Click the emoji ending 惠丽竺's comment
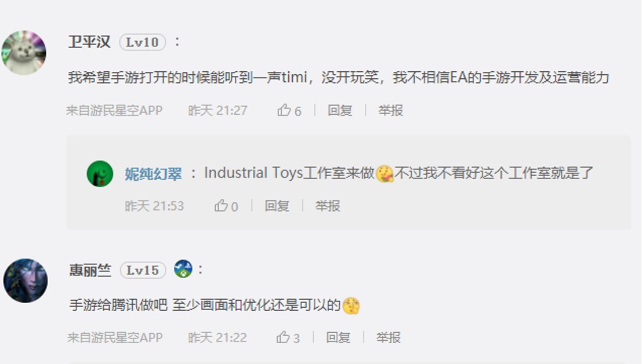The image size is (642, 364). point(351,305)
